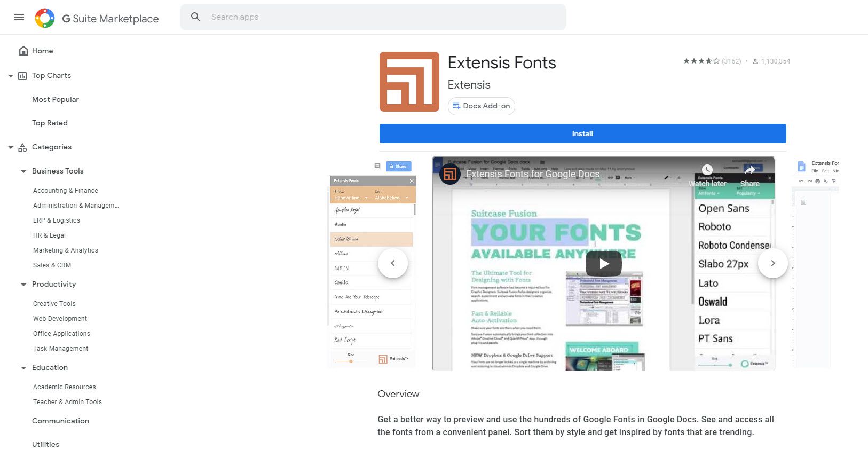Viewport: 868px width, 449px height.
Task: Play the Extensis Fonts video
Action: [x=604, y=263]
